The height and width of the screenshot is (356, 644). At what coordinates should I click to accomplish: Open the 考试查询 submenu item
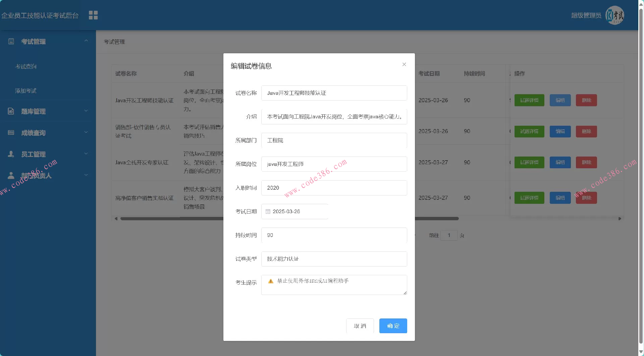26,66
